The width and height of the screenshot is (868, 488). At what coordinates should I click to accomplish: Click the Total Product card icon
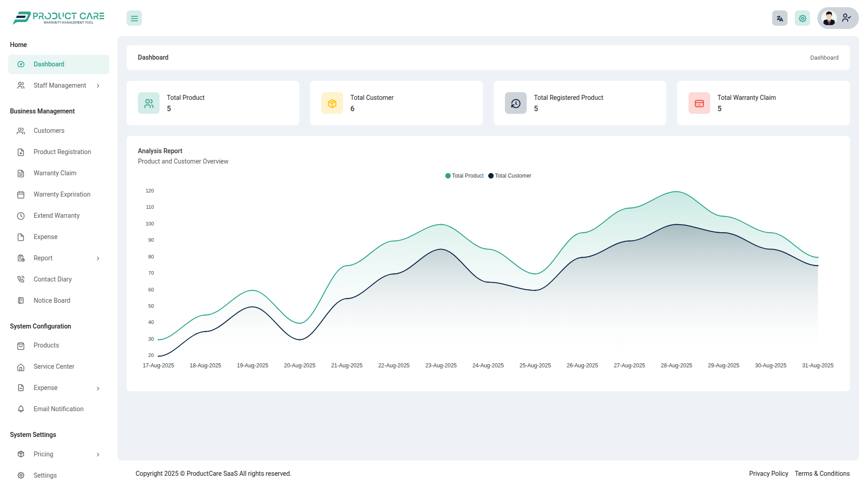149,103
